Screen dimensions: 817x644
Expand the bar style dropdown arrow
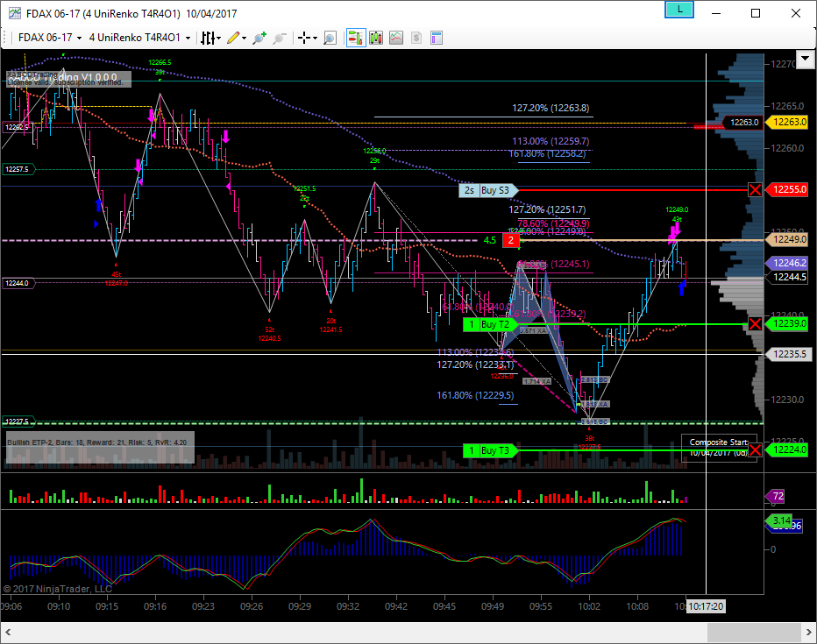(219, 38)
